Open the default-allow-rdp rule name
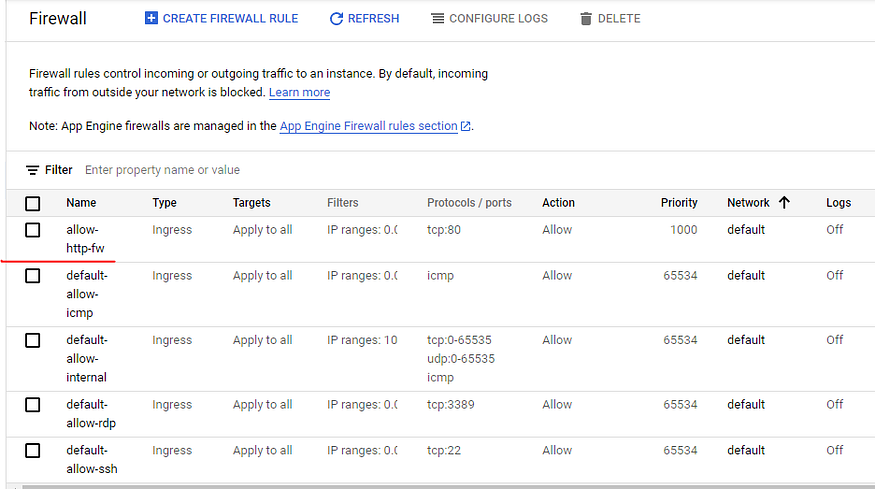875x489 pixels. tap(91, 414)
